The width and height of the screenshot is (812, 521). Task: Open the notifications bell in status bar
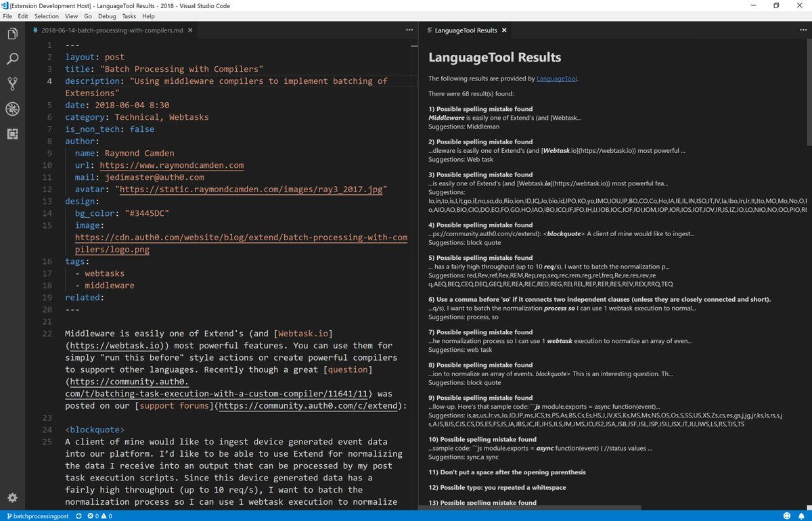(x=802, y=516)
